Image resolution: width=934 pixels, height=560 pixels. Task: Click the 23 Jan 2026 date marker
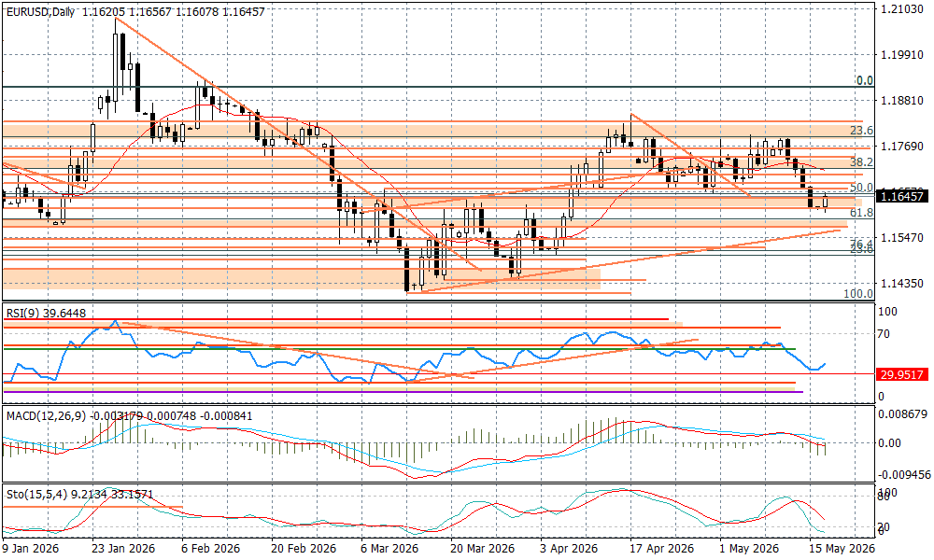(123, 548)
